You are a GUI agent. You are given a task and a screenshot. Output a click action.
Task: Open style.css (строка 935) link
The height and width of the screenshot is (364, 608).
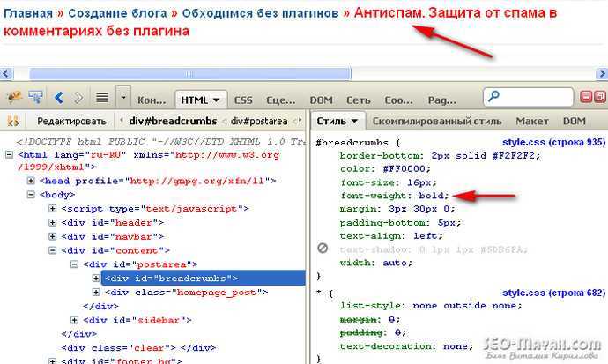coord(553,142)
